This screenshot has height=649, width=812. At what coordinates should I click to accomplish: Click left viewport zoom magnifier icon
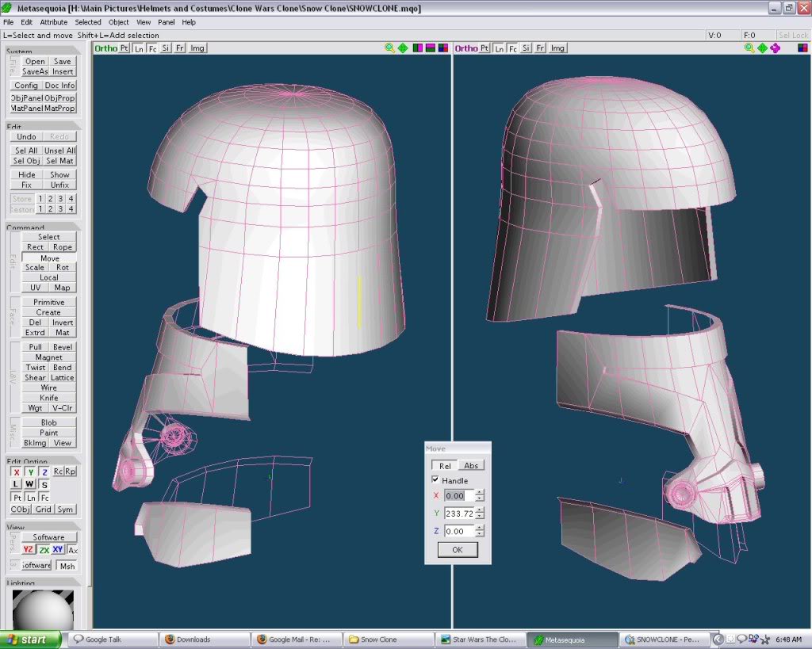[x=390, y=48]
